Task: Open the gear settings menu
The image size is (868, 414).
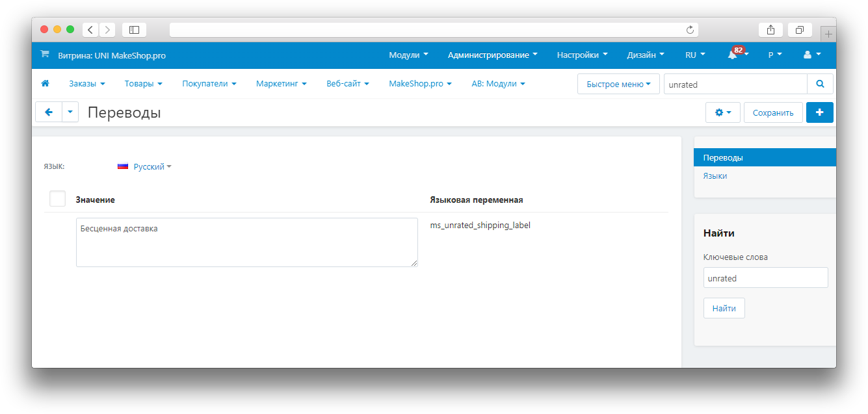Action: pos(722,112)
